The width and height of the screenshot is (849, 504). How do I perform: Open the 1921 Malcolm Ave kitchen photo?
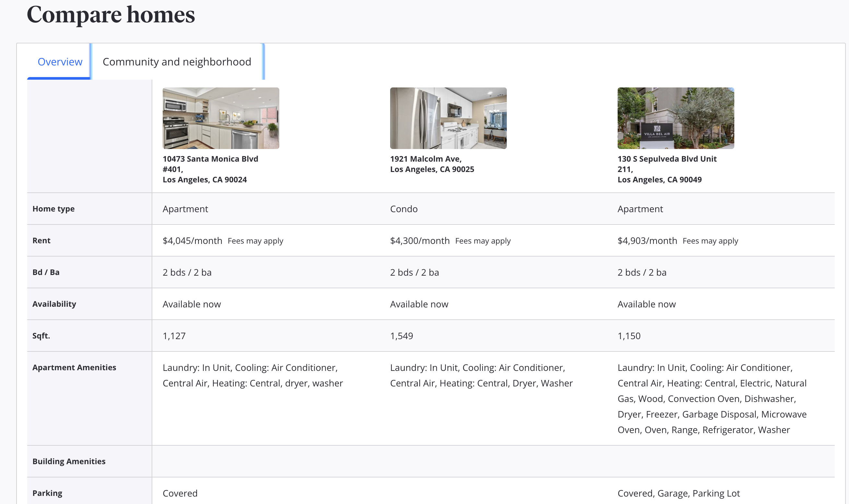448,118
